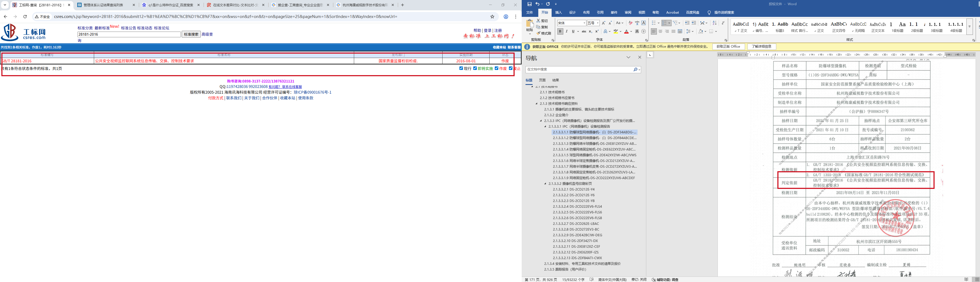Toggle the 现行 status checkbox

[461, 69]
